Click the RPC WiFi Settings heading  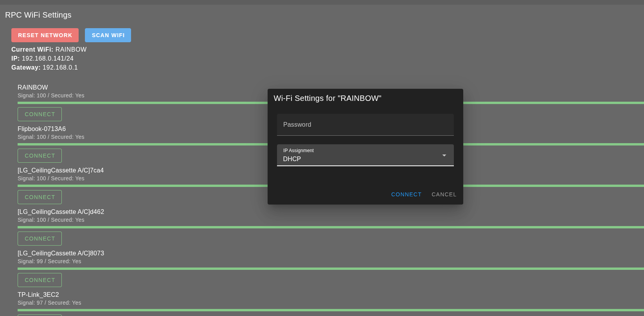click(x=38, y=15)
